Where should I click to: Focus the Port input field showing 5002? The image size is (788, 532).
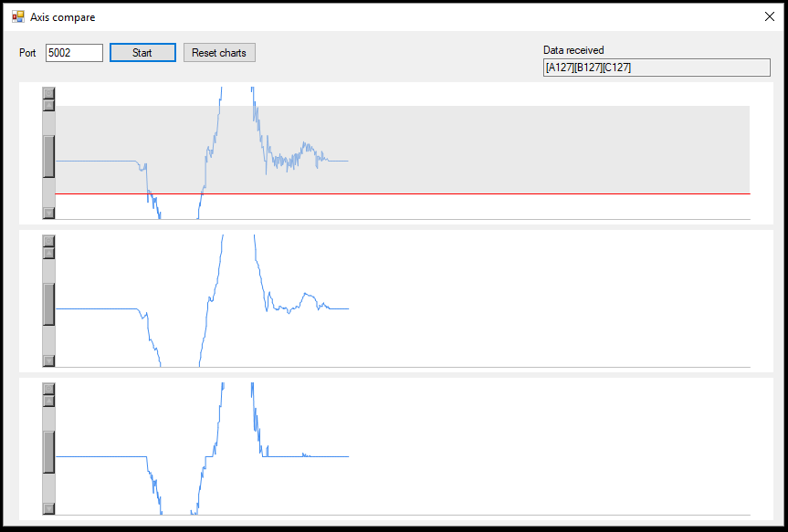coord(74,53)
